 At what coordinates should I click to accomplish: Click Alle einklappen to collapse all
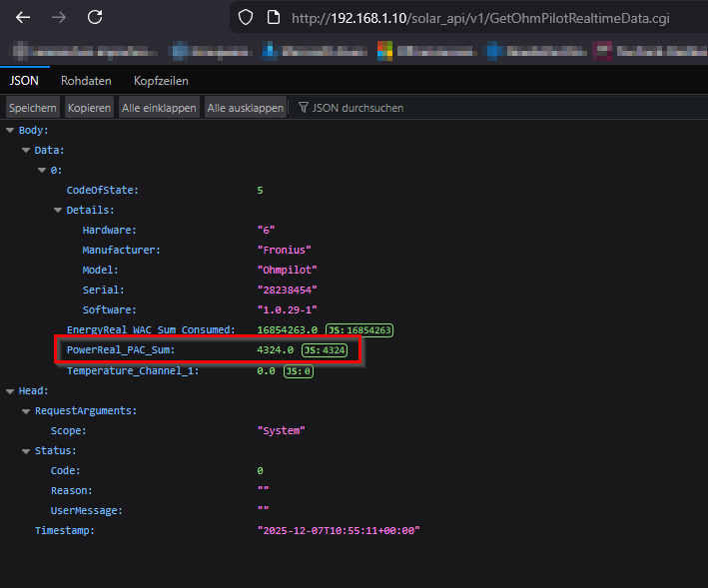pyautogui.click(x=159, y=108)
